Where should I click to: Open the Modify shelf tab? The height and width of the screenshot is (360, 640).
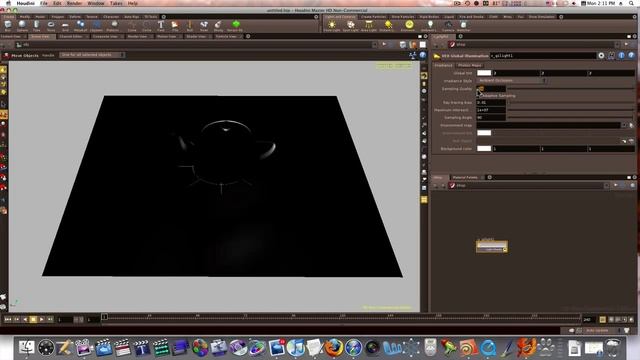(x=25, y=17)
